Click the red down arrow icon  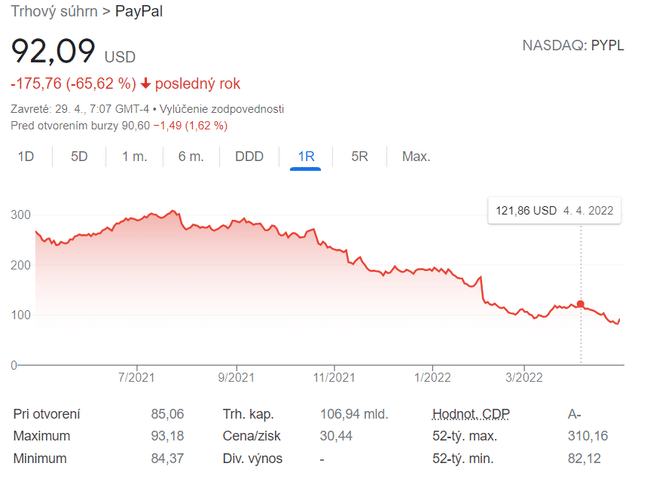(x=146, y=84)
